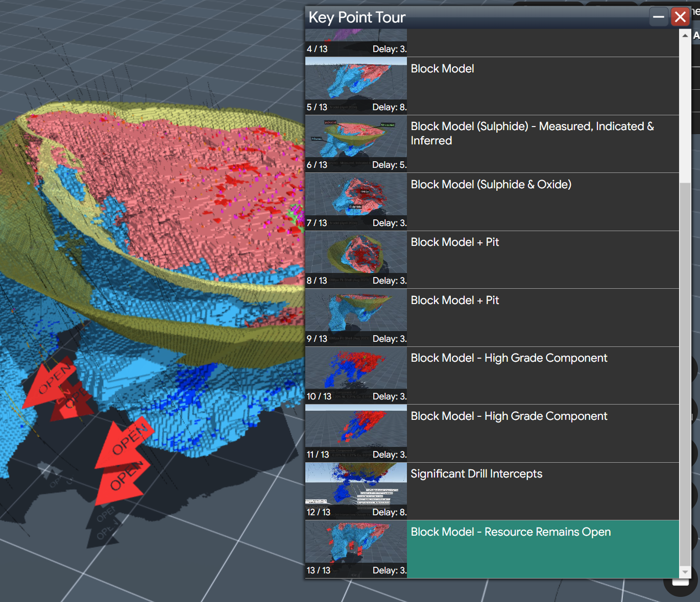Open thumbnail 12 / 13 Significant Drill Intercepts
Viewport: 700px width, 602px height.
tap(356, 491)
